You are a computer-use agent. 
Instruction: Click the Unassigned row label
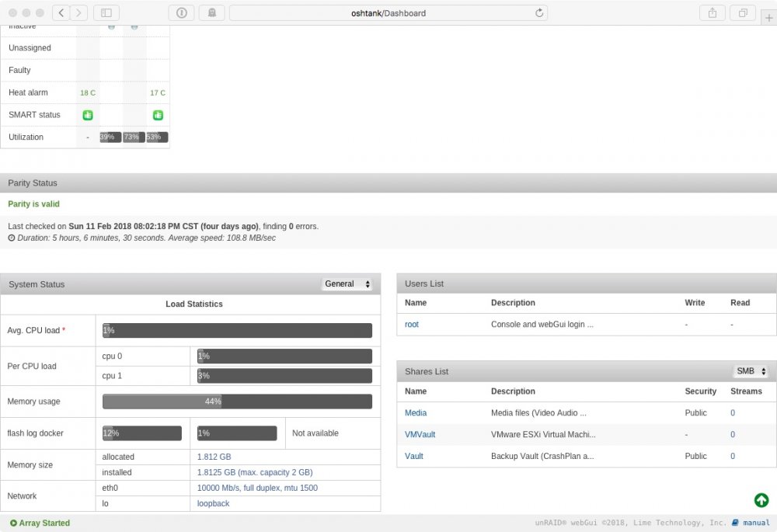click(30, 48)
